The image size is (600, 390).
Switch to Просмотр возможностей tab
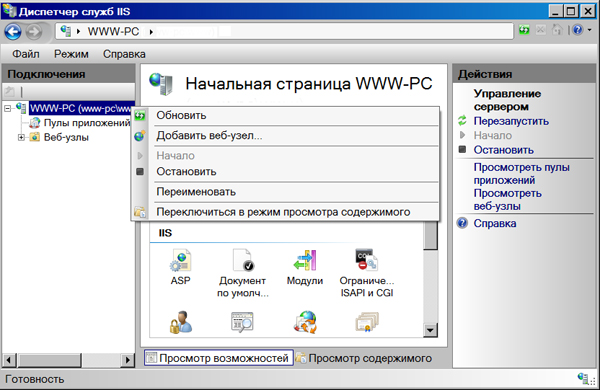pyautogui.click(x=218, y=358)
